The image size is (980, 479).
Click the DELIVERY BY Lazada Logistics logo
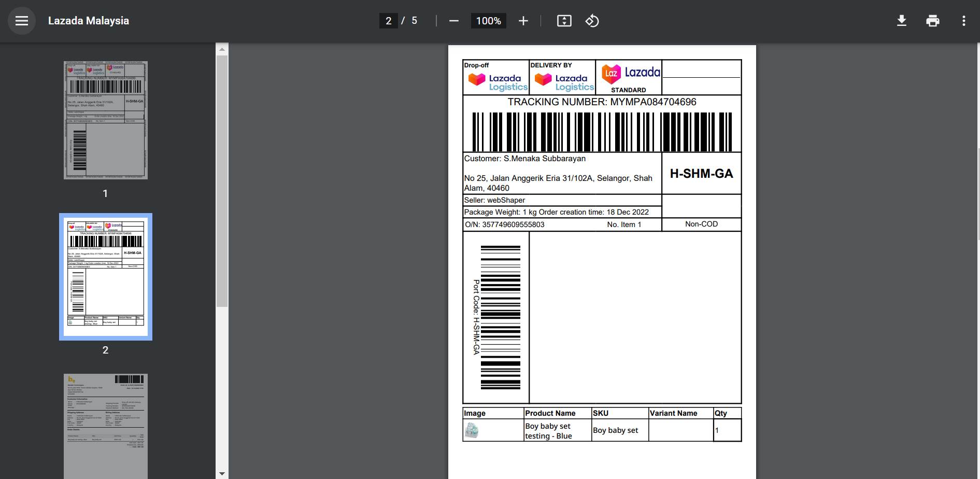tap(564, 82)
